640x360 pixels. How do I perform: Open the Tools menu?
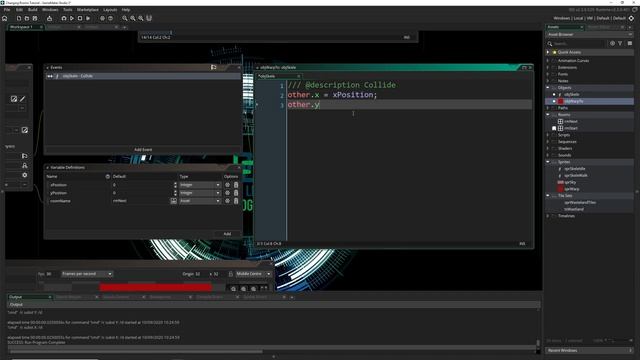tap(68, 9)
